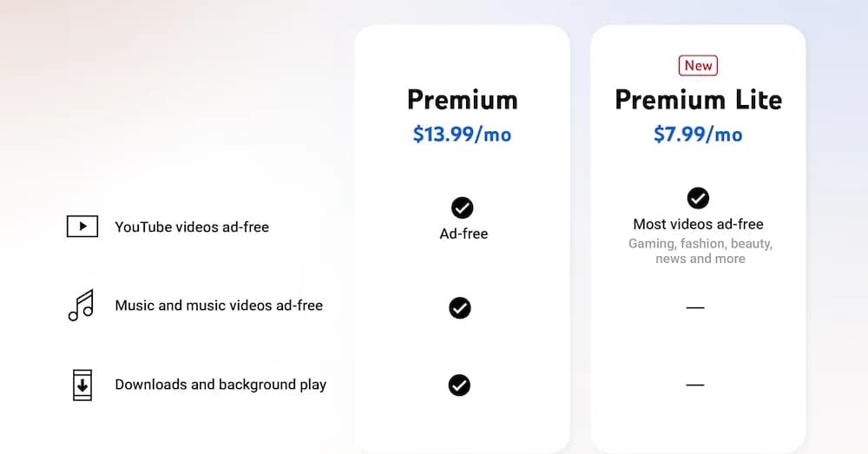This screenshot has height=454, width=868.
Task: Click the red New badge
Action: [x=698, y=65]
